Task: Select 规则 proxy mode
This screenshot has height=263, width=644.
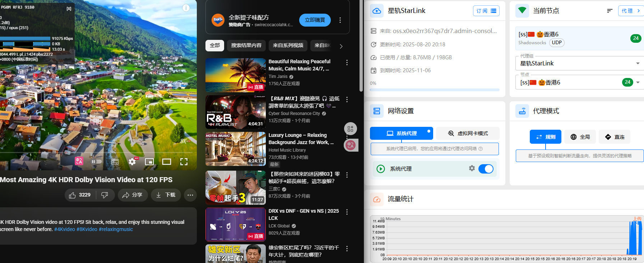Action: point(546,137)
